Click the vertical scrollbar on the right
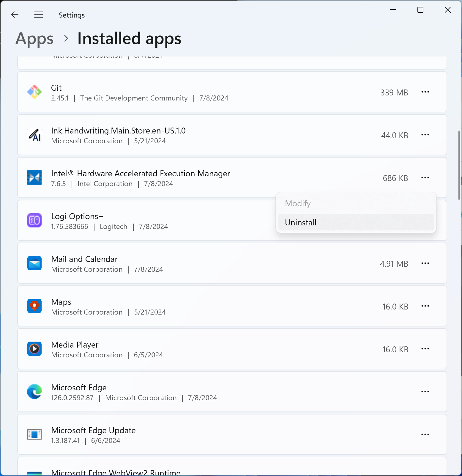462x476 pixels. [x=459, y=165]
